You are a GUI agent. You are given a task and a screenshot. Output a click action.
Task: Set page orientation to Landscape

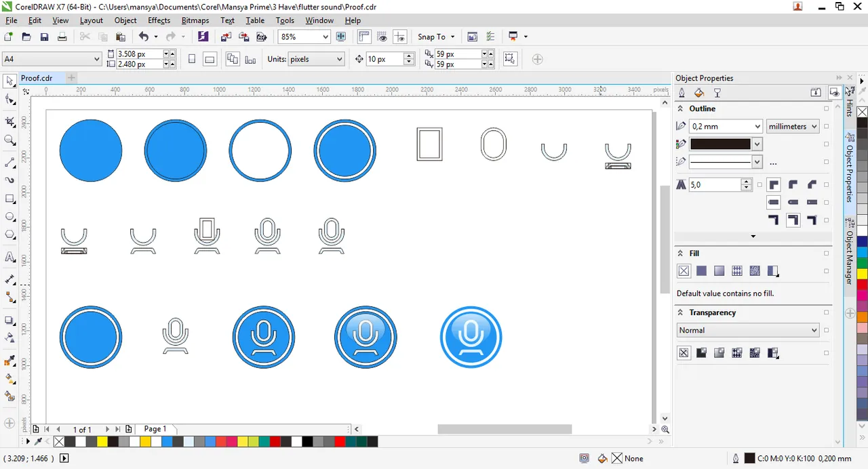pos(210,59)
